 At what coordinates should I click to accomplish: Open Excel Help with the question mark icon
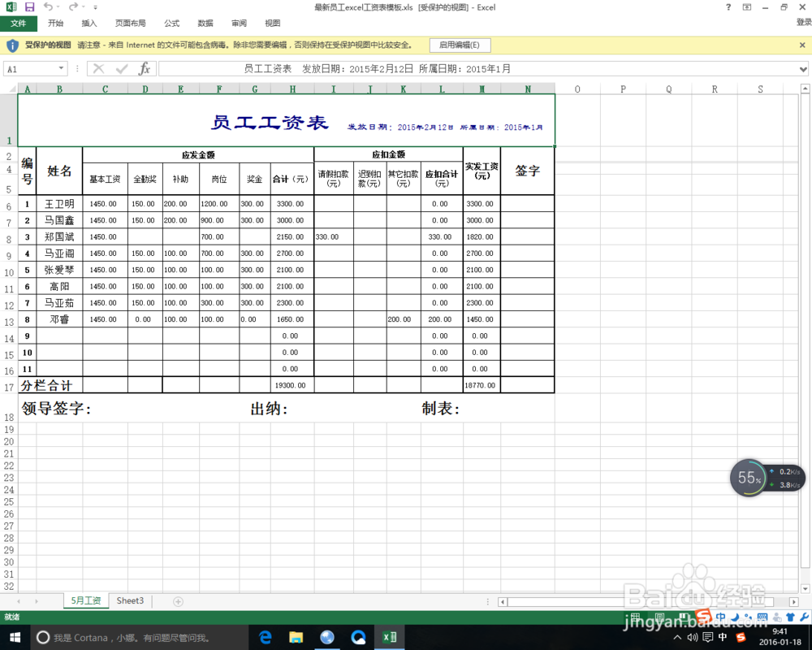pos(728,7)
